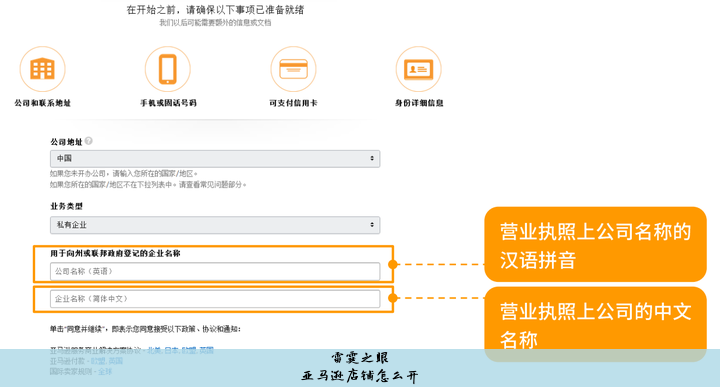Click the 公司和联系地址 caption
This screenshot has width=720, height=388.
pyautogui.click(x=43, y=103)
